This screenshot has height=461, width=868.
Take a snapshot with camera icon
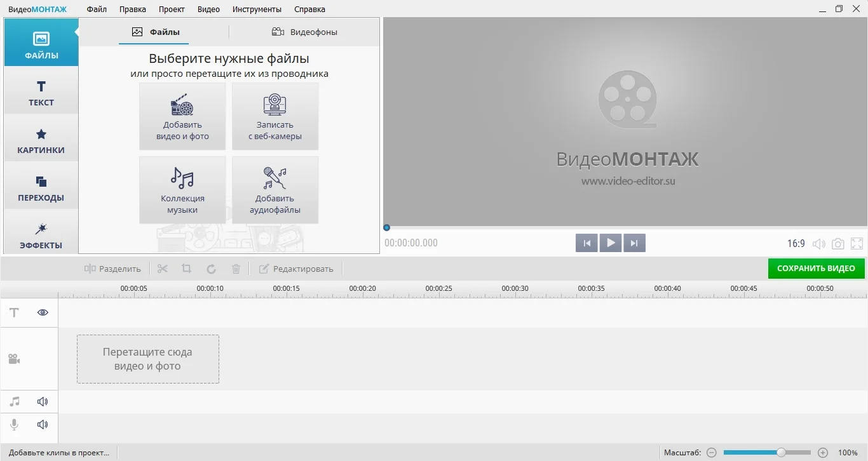838,244
